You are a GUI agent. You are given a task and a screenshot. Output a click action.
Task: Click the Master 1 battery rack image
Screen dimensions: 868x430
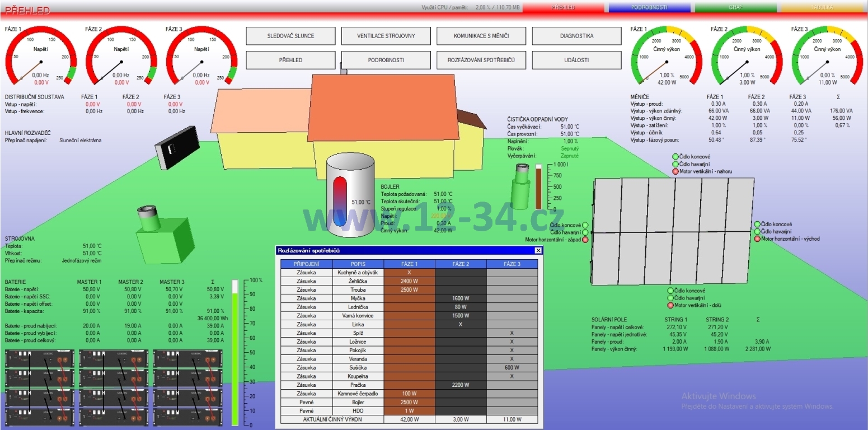pyautogui.click(x=39, y=386)
